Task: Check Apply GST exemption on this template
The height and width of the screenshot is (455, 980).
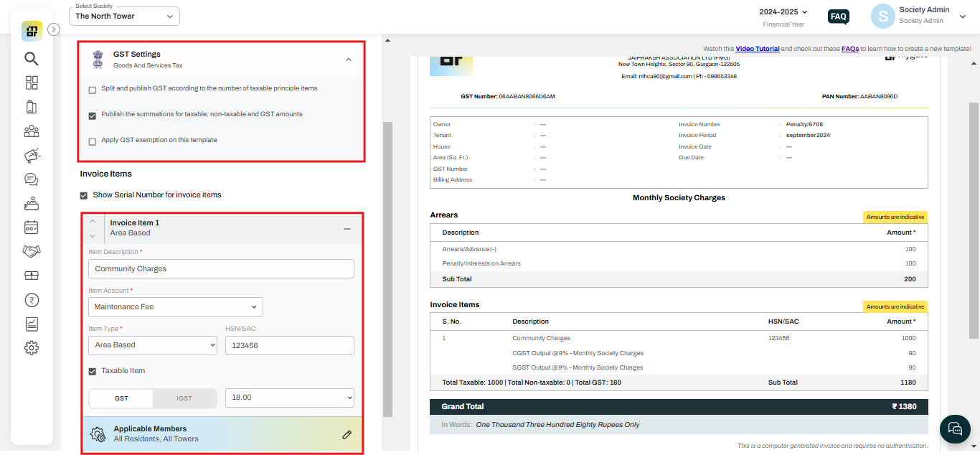Action: [92, 141]
